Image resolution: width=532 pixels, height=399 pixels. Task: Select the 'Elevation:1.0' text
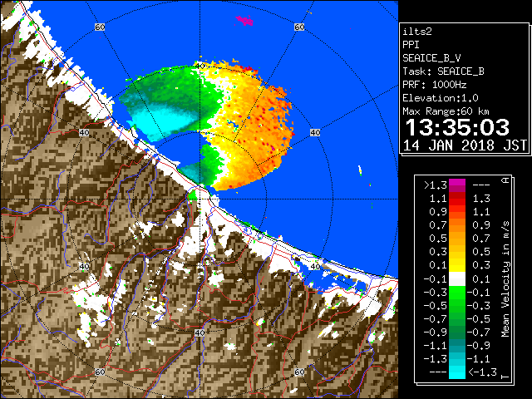tap(441, 98)
